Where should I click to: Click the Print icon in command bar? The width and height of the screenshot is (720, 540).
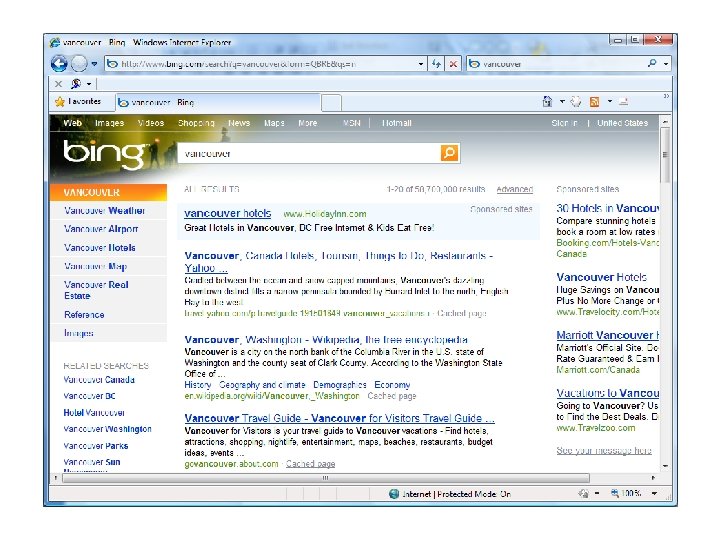623,102
